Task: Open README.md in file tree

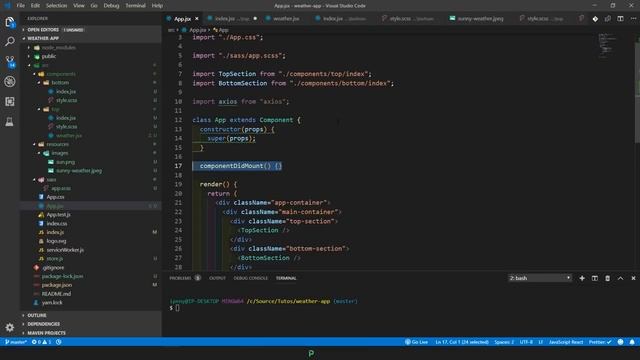Action: click(x=91, y=294)
